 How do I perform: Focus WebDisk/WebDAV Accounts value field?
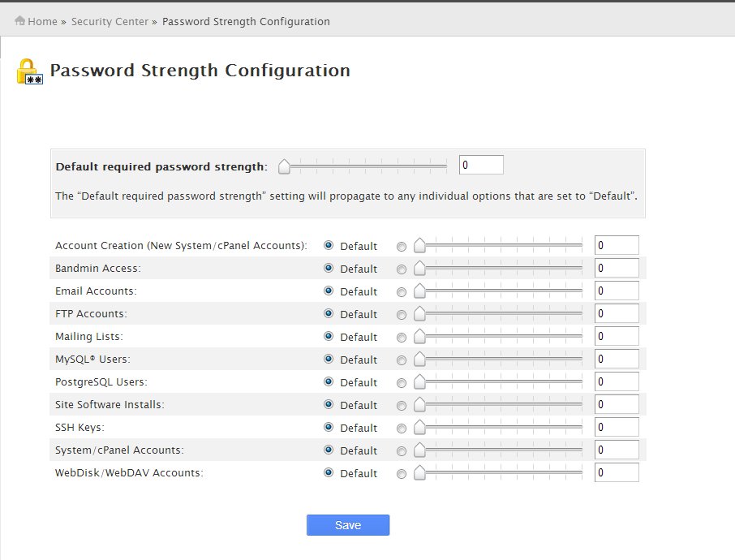(x=617, y=473)
